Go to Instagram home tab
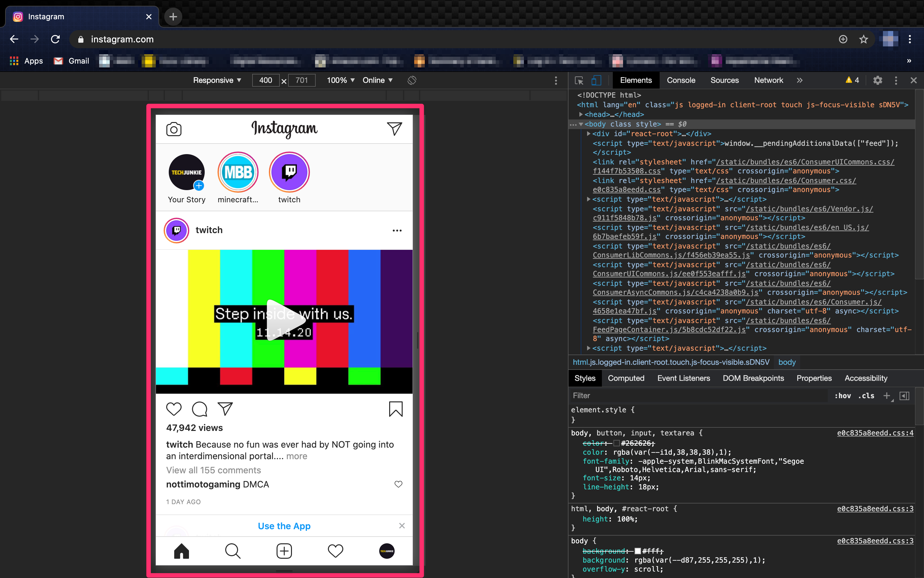 click(x=181, y=551)
